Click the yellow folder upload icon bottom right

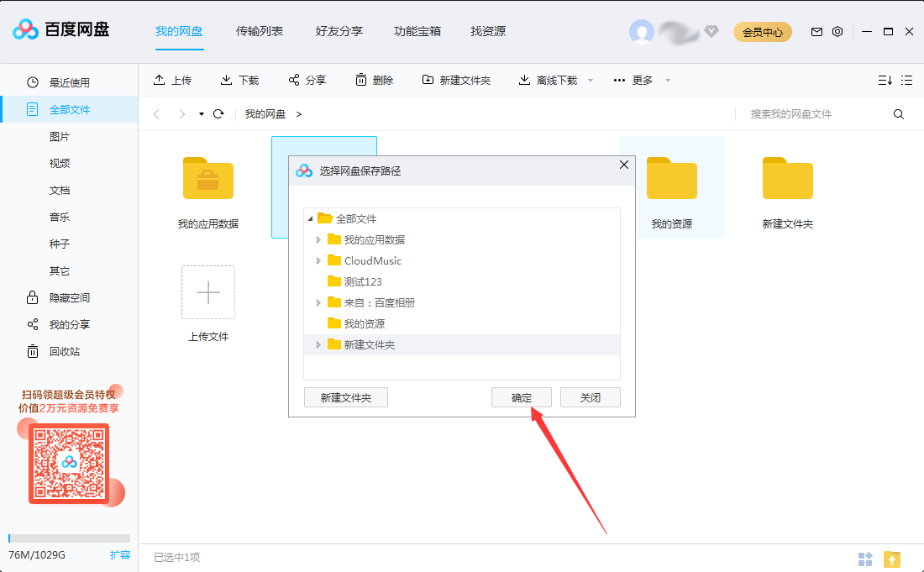tap(893, 558)
